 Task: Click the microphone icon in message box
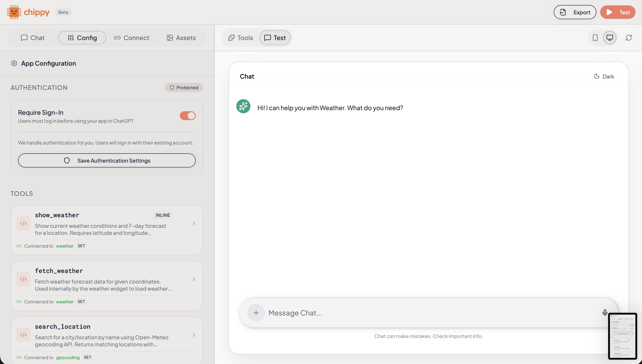click(605, 312)
